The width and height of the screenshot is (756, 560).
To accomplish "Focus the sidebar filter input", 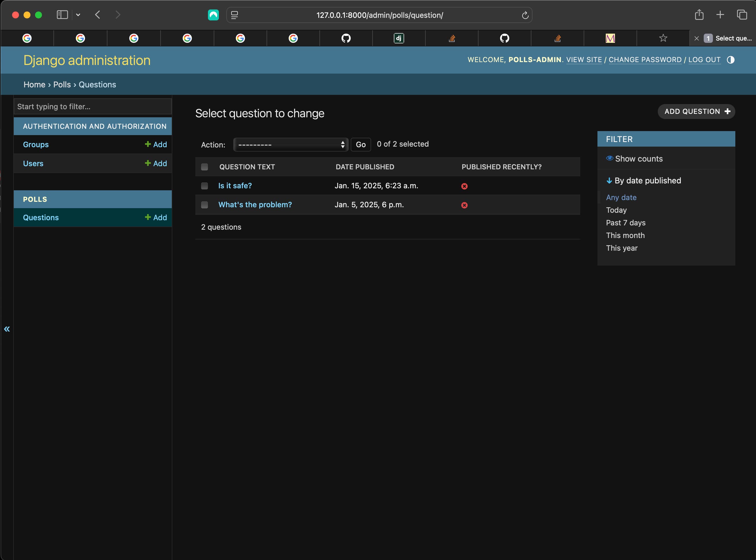I will [92, 106].
